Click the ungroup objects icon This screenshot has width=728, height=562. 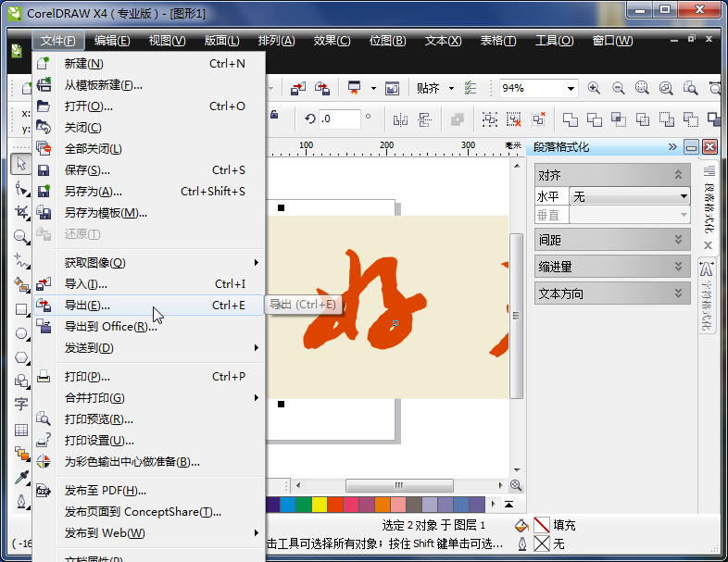coord(513,119)
